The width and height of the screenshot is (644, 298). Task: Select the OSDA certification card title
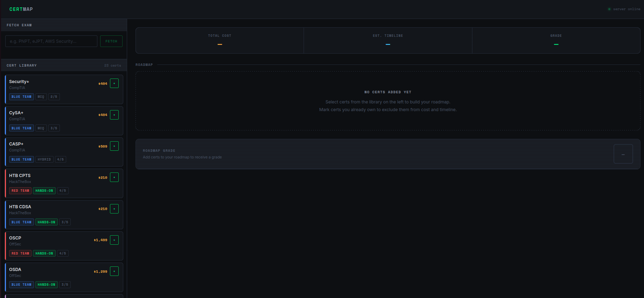tap(15, 270)
